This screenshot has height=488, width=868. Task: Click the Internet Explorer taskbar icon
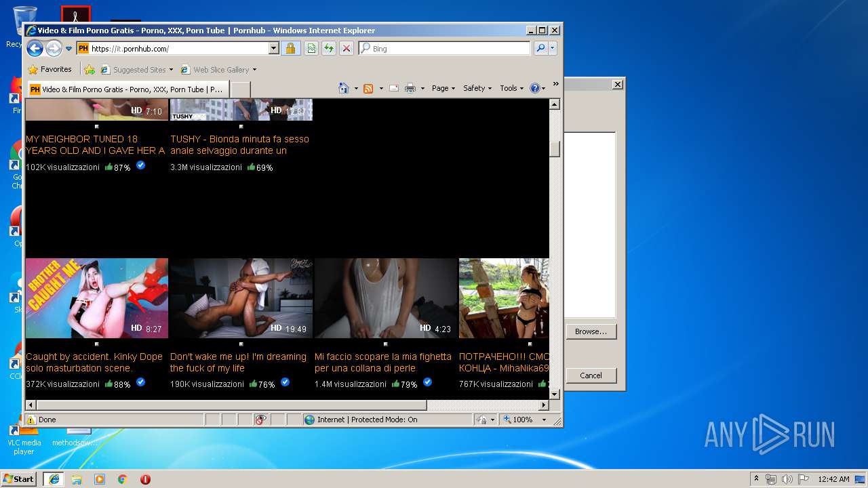tap(54, 479)
